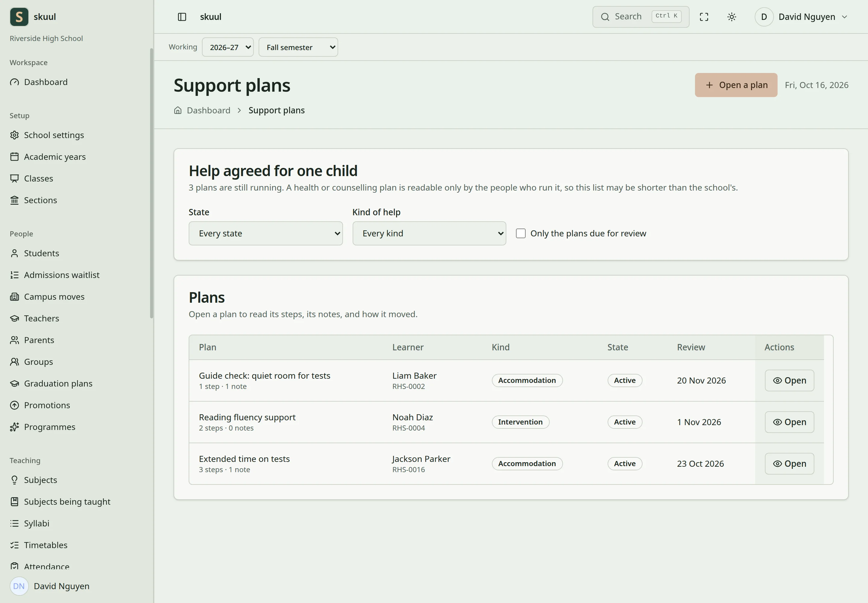868x603 pixels.
Task: Open the Reading fluency support plan
Action: click(789, 422)
